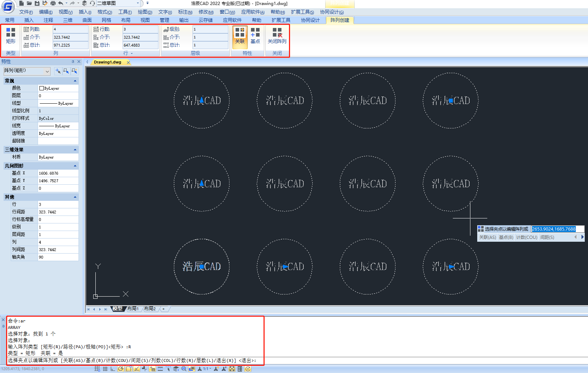The image size is (588, 373).
Task: Switch to the 常用 ribbon tab
Action: pos(10,20)
